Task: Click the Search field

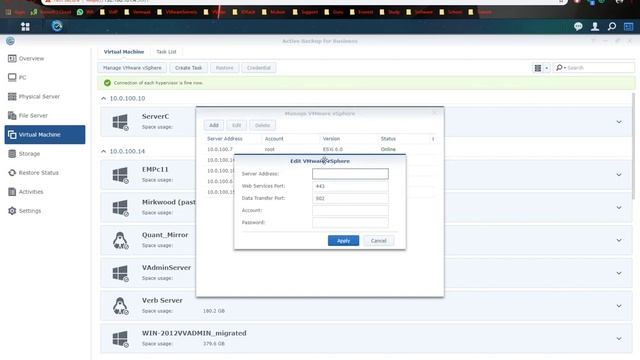Action: point(594,68)
